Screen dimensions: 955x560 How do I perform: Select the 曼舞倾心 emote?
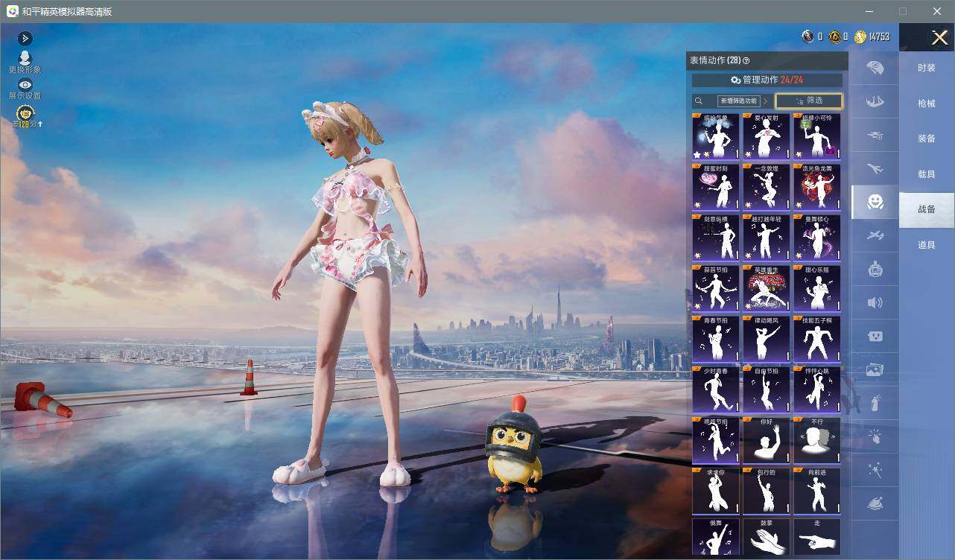coord(816,237)
